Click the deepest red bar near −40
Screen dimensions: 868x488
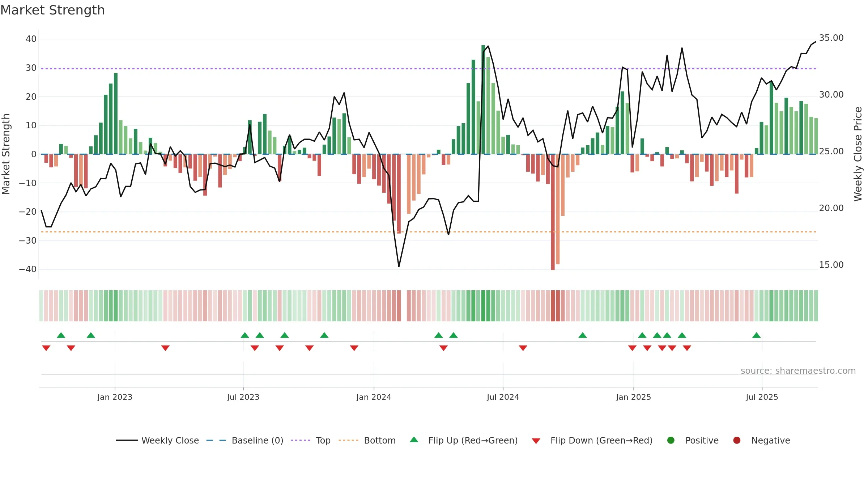tap(553, 212)
